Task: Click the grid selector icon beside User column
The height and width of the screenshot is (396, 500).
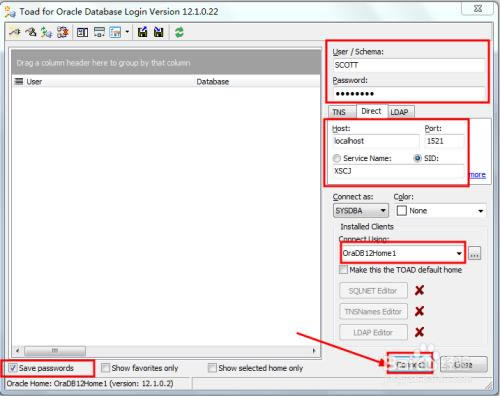Action: coord(19,81)
